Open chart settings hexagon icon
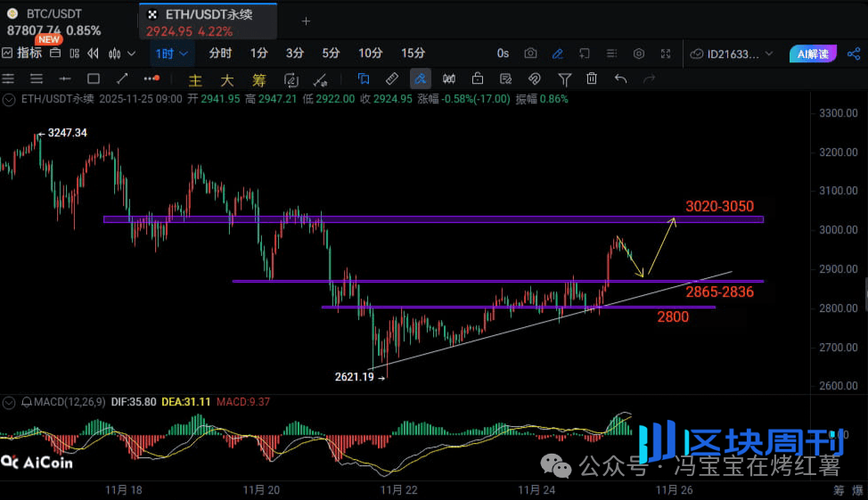868x500 pixels. pos(638,53)
